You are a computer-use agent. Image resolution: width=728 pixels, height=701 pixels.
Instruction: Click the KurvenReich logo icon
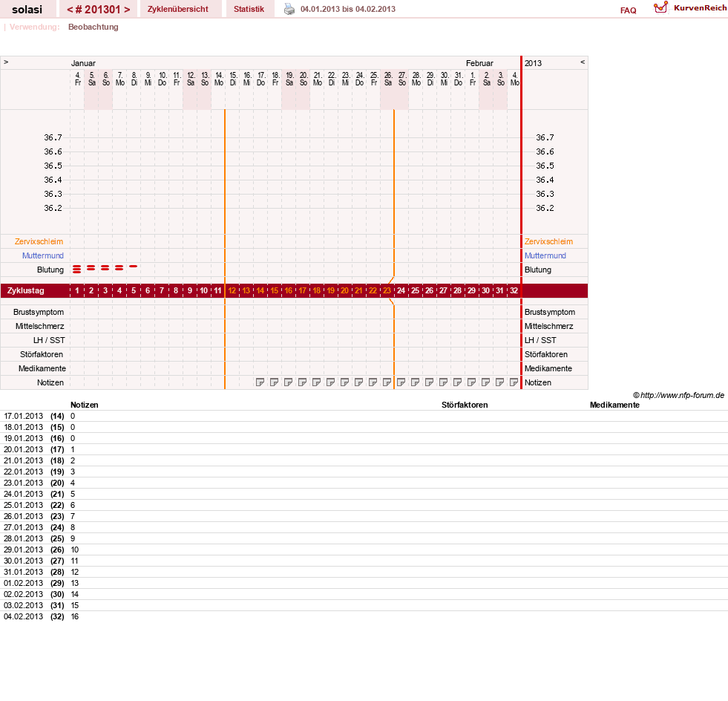pos(660,7)
